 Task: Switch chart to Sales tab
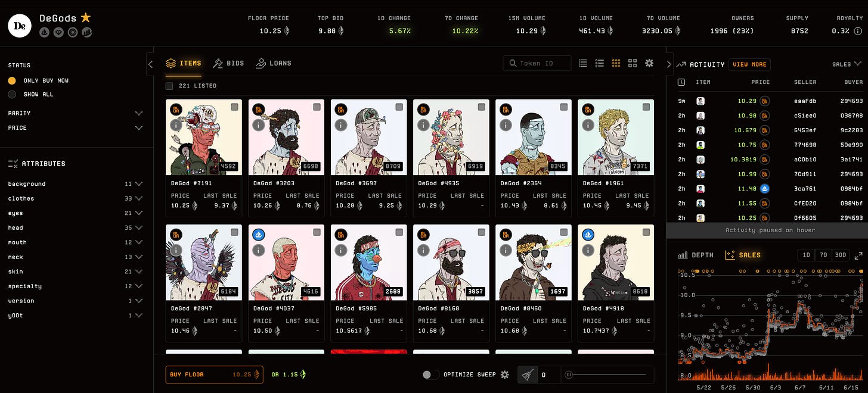click(743, 255)
